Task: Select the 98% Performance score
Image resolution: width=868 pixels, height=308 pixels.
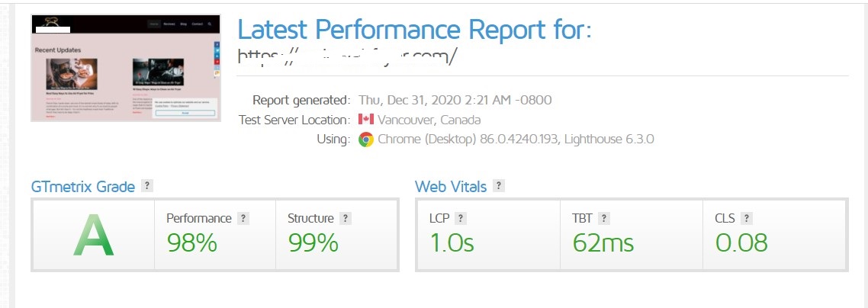Action: (x=192, y=242)
